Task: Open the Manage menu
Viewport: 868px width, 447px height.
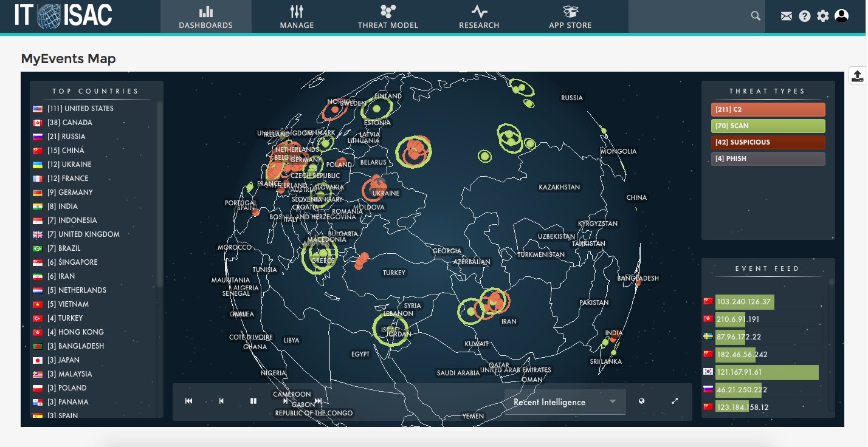Action: [297, 16]
